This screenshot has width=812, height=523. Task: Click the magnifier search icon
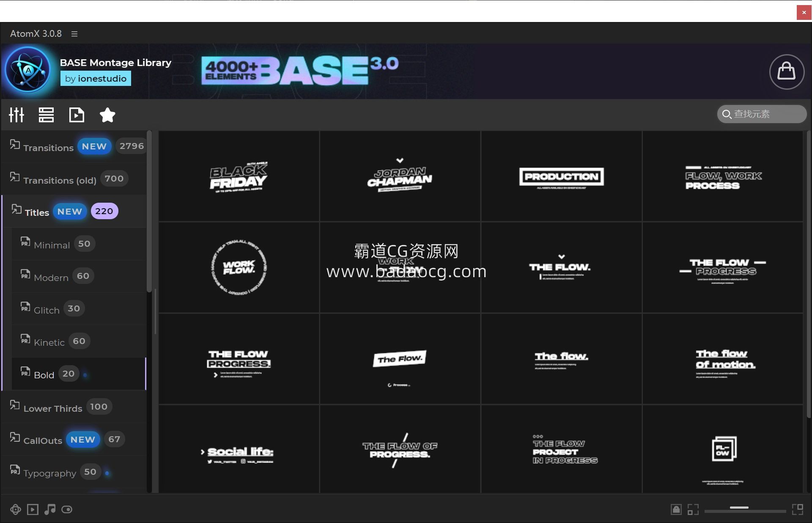(x=727, y=114)
